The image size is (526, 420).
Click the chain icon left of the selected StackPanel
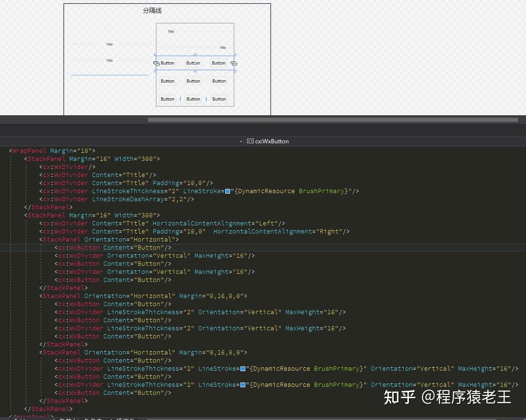[157, 63]
